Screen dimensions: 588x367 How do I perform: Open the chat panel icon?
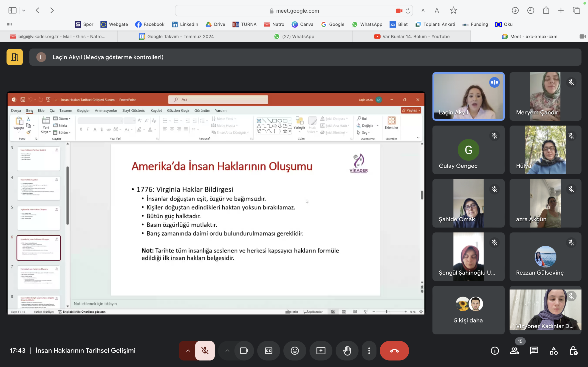pyautogui.click(x=534, y=351)
